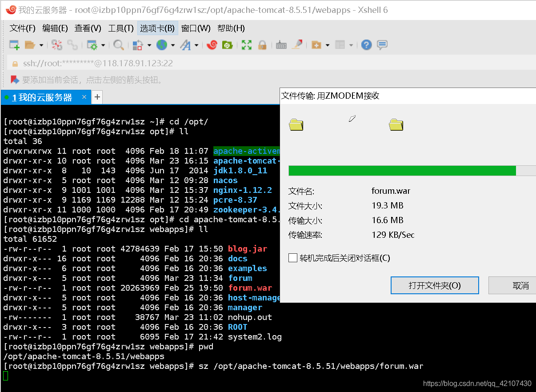The image size is (536, 392).
Task: Click the Find magnifier icon
Action: [119, 45]
